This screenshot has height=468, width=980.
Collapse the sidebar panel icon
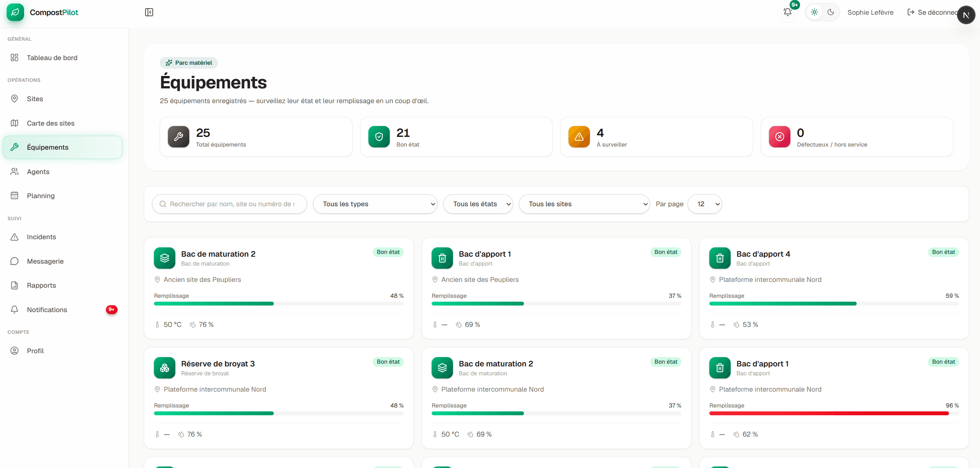[x=149, y=12]
